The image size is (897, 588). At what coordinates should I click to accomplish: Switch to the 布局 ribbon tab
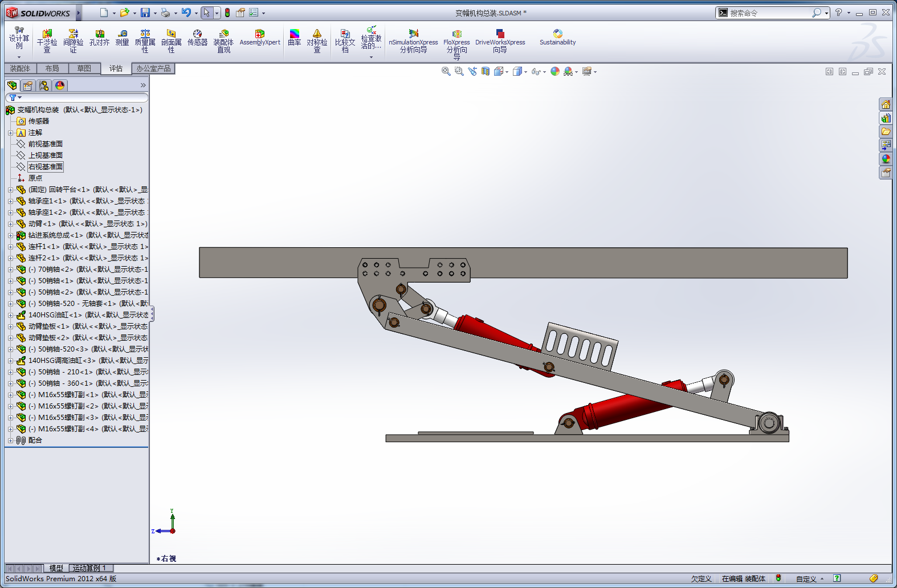coord(52,68)
